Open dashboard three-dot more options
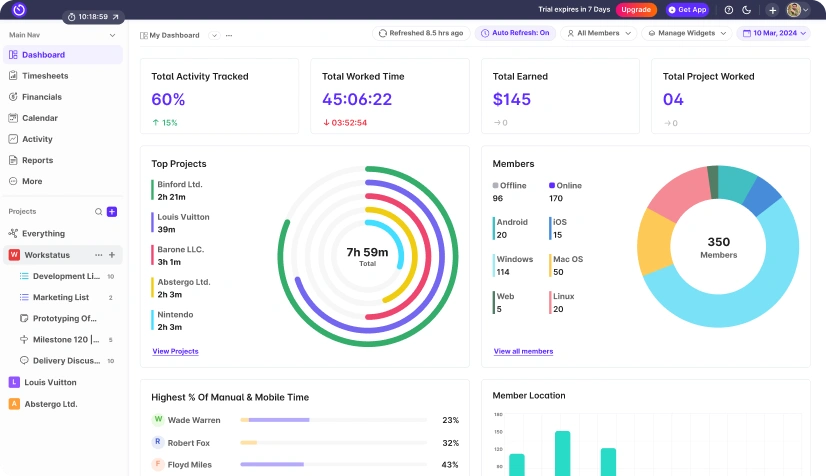This screenshot has height=476, width=826. pos(229,35)
